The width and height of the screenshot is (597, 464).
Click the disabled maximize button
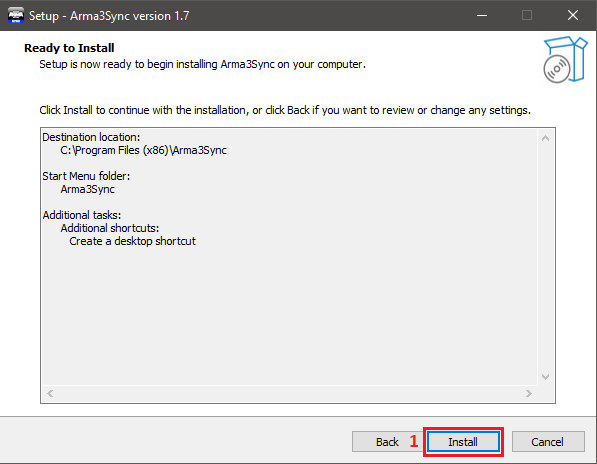[x=527, y=15]
